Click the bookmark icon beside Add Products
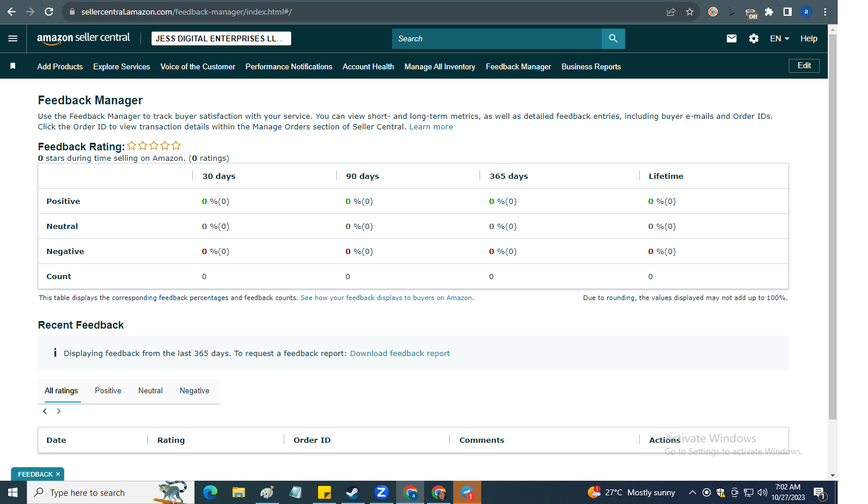868x504 pixels. point(13,66)
